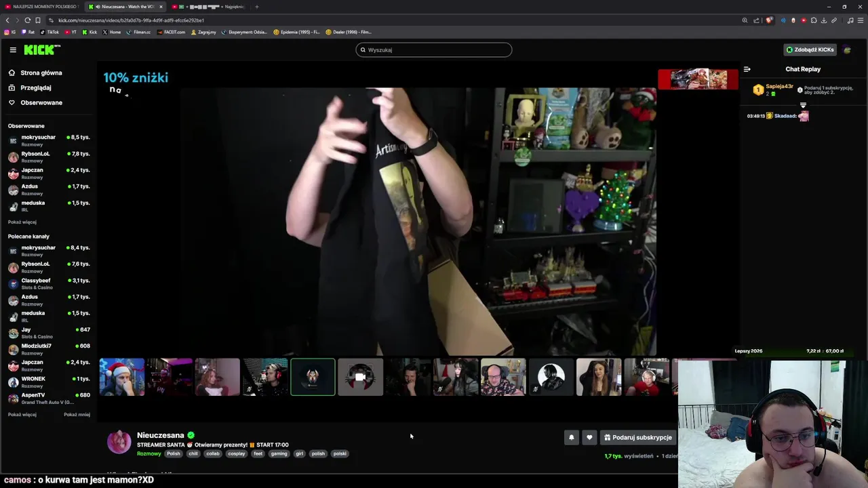Select the green-highlighted stream thumbnail
This screenshot has width=868, height=488.
313,377
